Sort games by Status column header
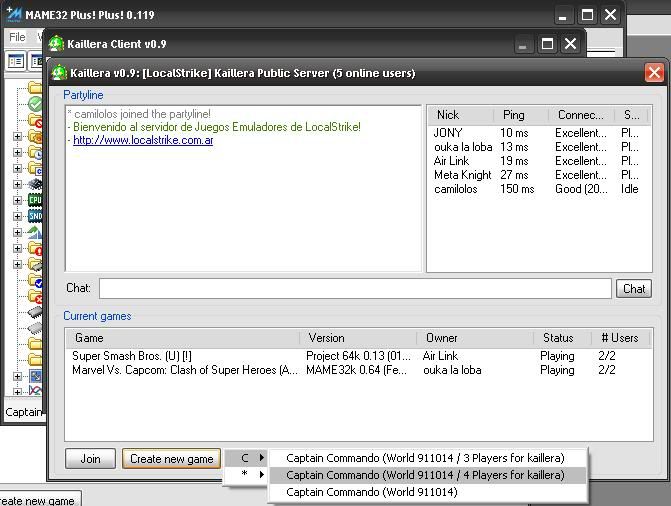671x506 pixels. click(x=562, y=338)
